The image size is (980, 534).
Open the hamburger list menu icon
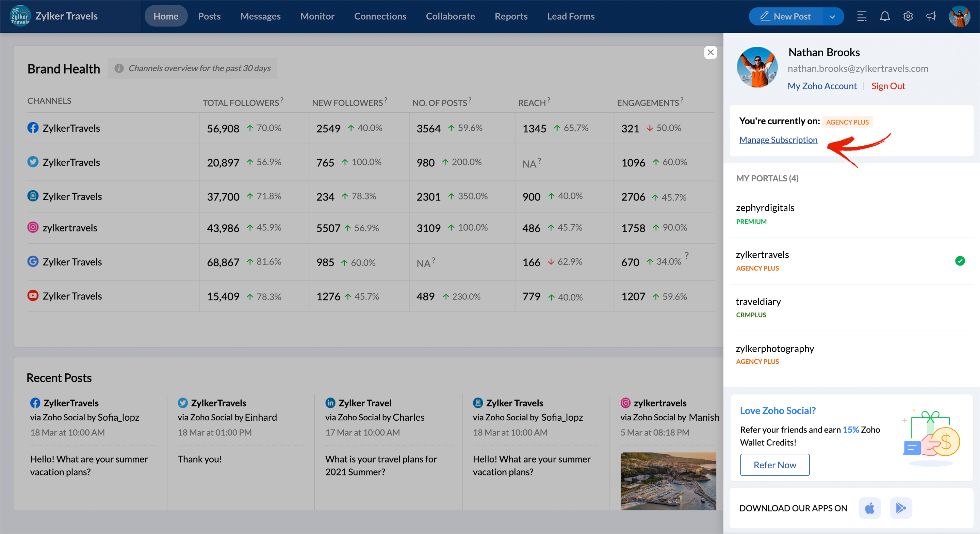click(x=861, y=16)
